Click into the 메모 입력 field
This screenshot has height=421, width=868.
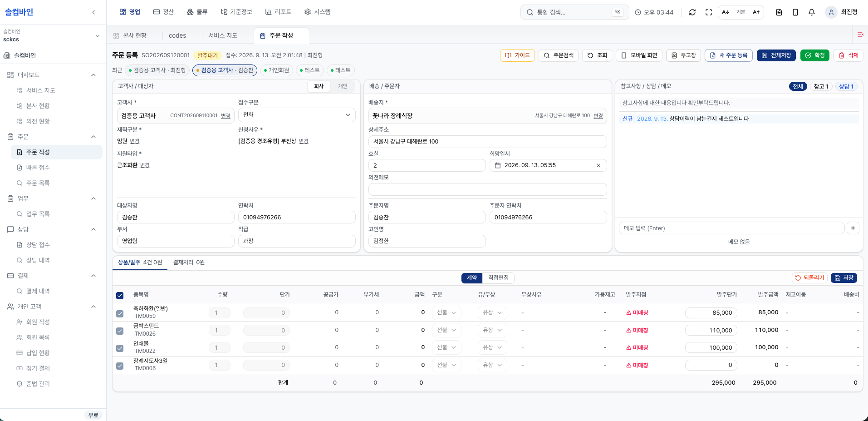[x=731, y=228]
